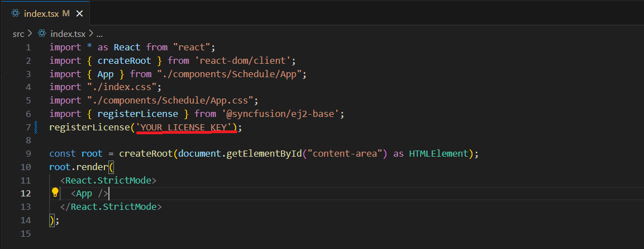644x249 pixels.
Task: Open the lightbulb quick fix on line 12
Action: (55, 192)
